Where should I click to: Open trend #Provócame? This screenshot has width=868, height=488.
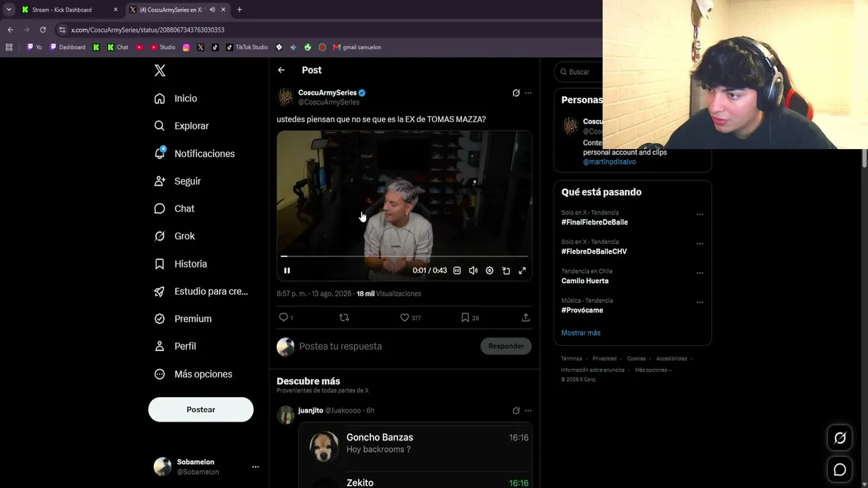583,310
